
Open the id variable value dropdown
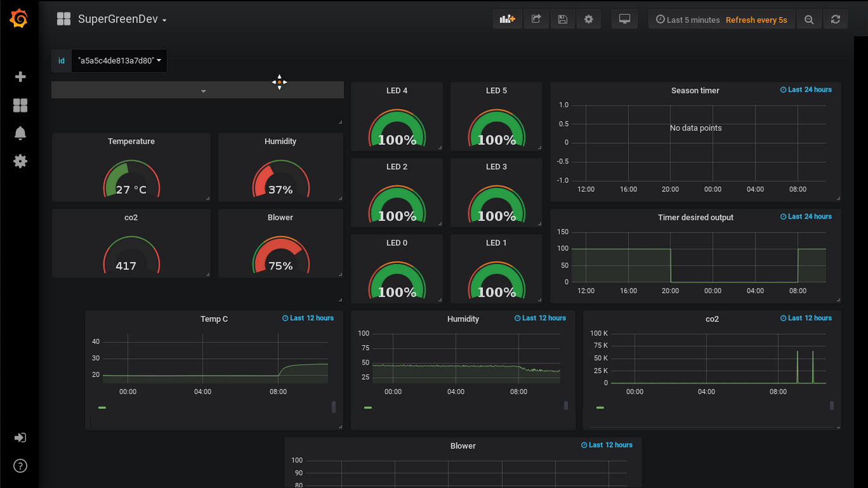(x=119, y=61)
